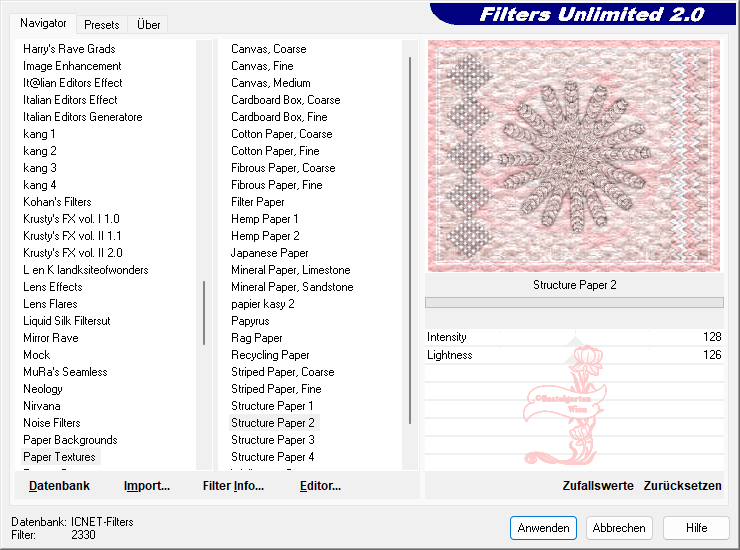Click the Anwenden button
The height and width of the screenshot is (550, 740).
click(x=543, y=528)
